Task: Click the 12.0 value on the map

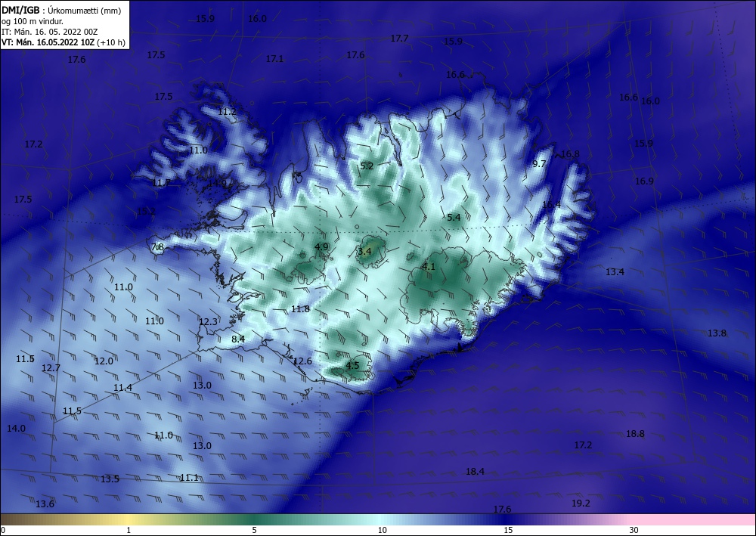Action: point(104,361)
